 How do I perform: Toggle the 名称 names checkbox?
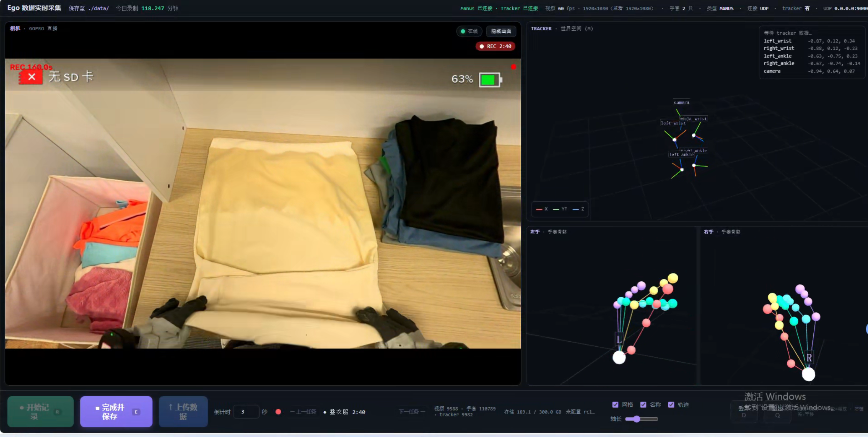643,405
